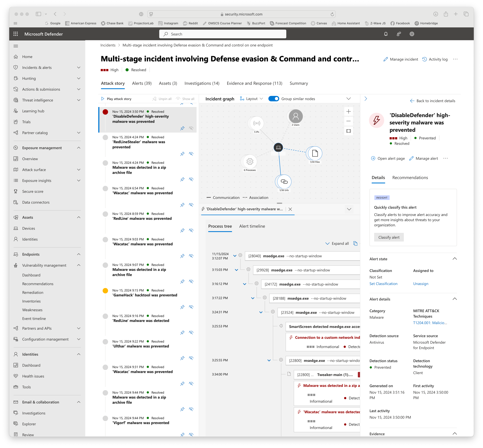This screenshot has height=448, width=483.
Task: Click the app launcher waffle icon
Action: 16,34
